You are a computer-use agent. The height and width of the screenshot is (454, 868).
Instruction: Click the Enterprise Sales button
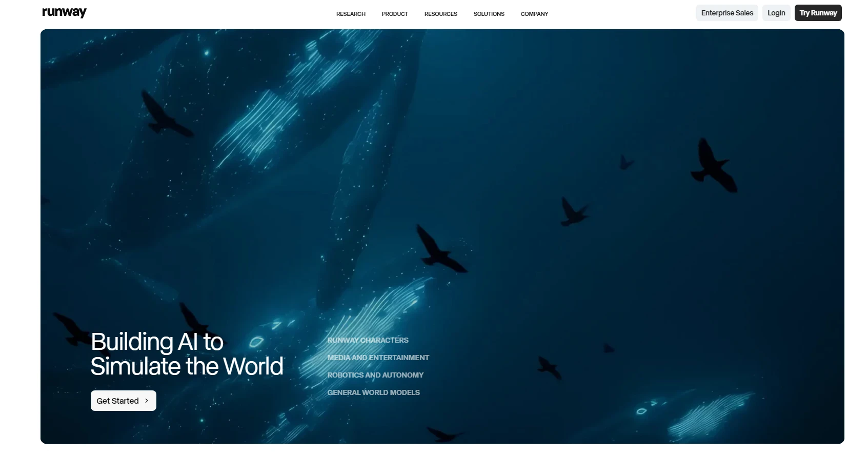click(727, 13)
